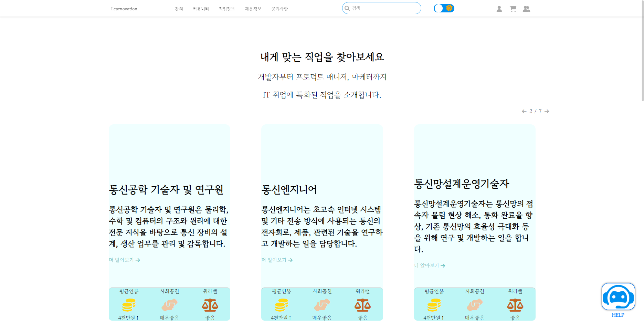Open the user profile icon
The width and height of the screenshot is (644, 322).
click(499, 9)
